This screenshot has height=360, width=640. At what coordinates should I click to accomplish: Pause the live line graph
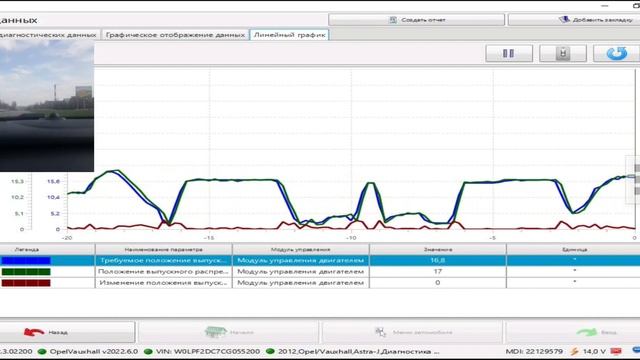tap(509, 53)
